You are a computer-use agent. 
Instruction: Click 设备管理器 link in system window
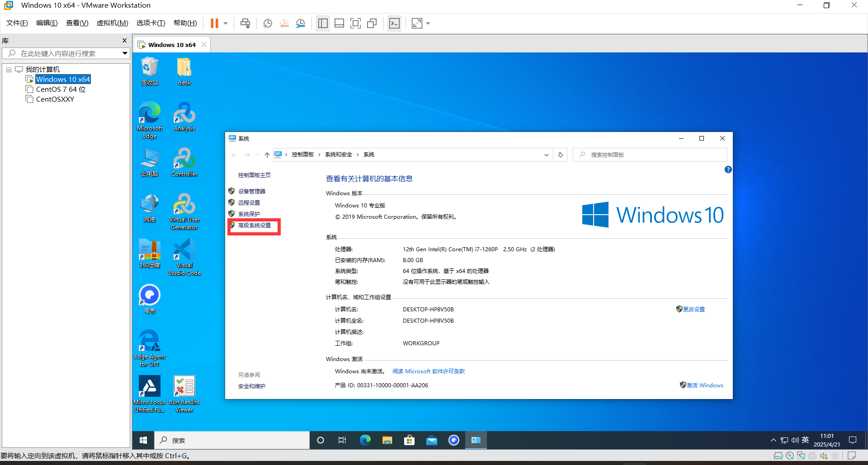251,192
